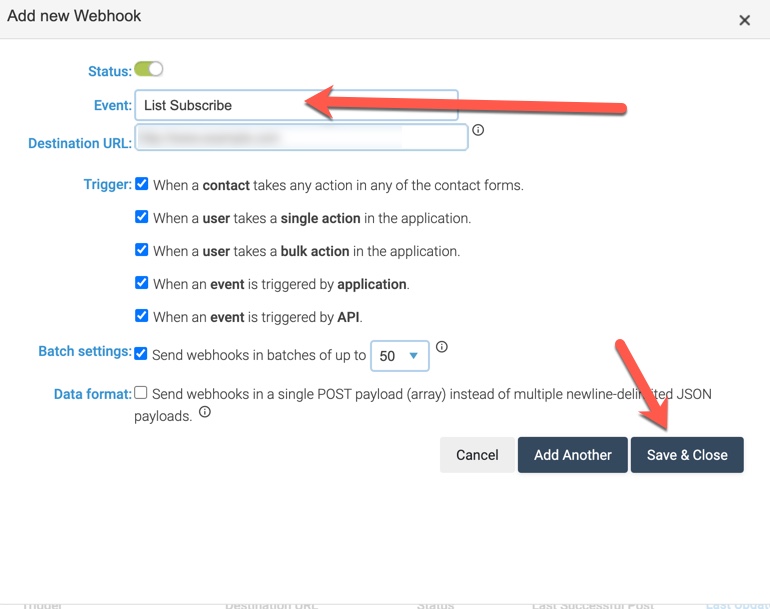
Task: Toggle the webhook Status switch
Action: [148, 69]
